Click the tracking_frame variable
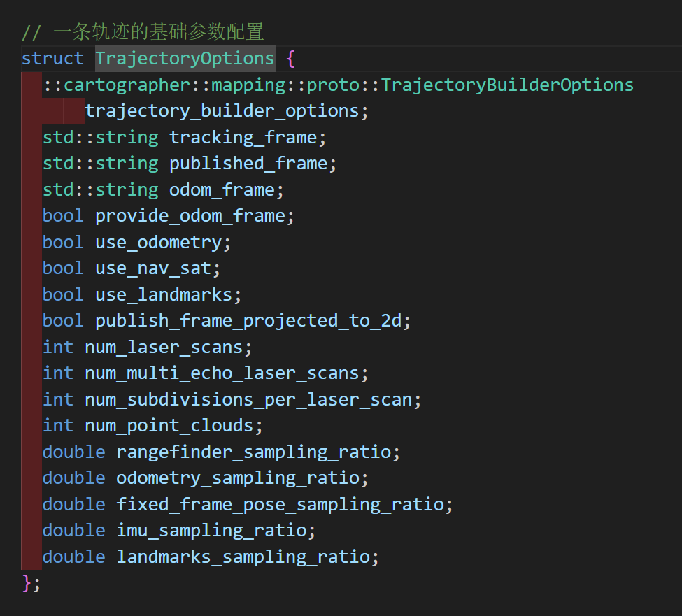Screen dimensions: 682x616 [243, 137]
